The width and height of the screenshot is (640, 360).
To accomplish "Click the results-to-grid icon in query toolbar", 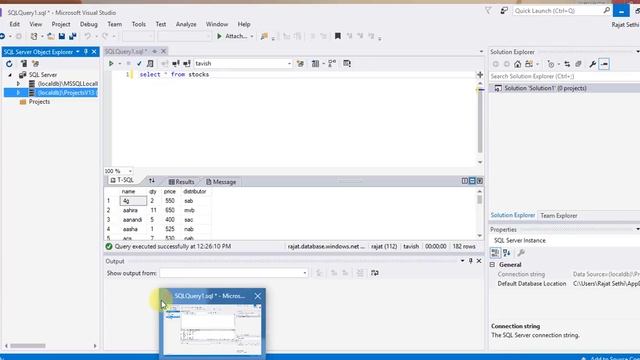I will pos(316,64).
